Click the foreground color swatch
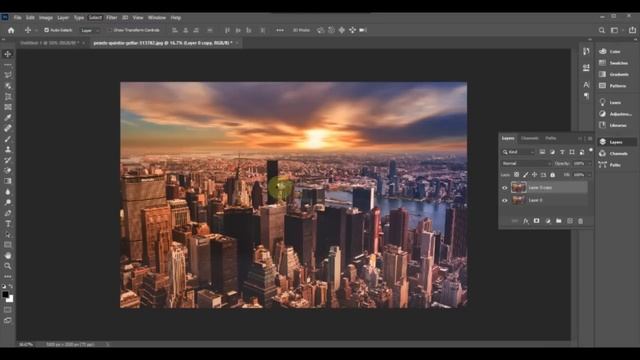This screenshot has height=360, width=640. coord(5,294)
